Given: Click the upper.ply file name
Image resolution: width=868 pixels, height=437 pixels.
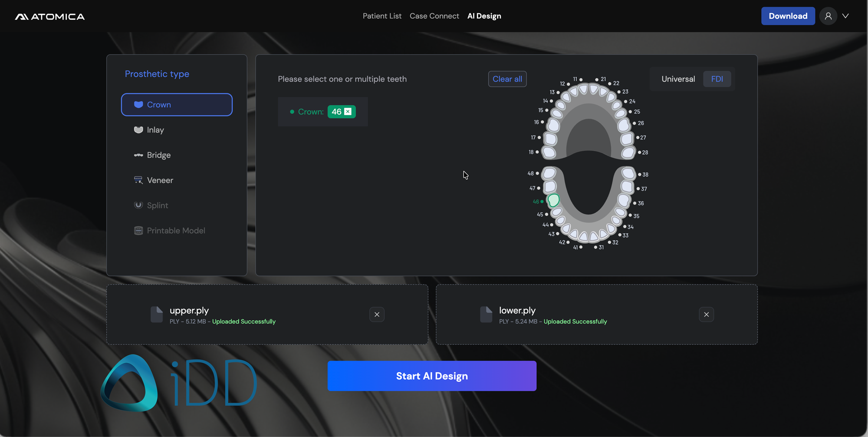Looking at the screenshot, I should (x=189, y=310).
